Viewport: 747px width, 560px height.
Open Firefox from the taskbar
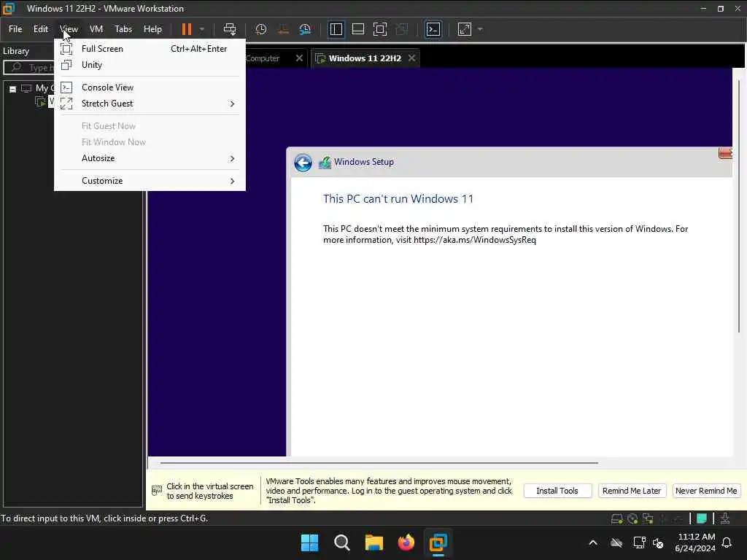point(406,542)
